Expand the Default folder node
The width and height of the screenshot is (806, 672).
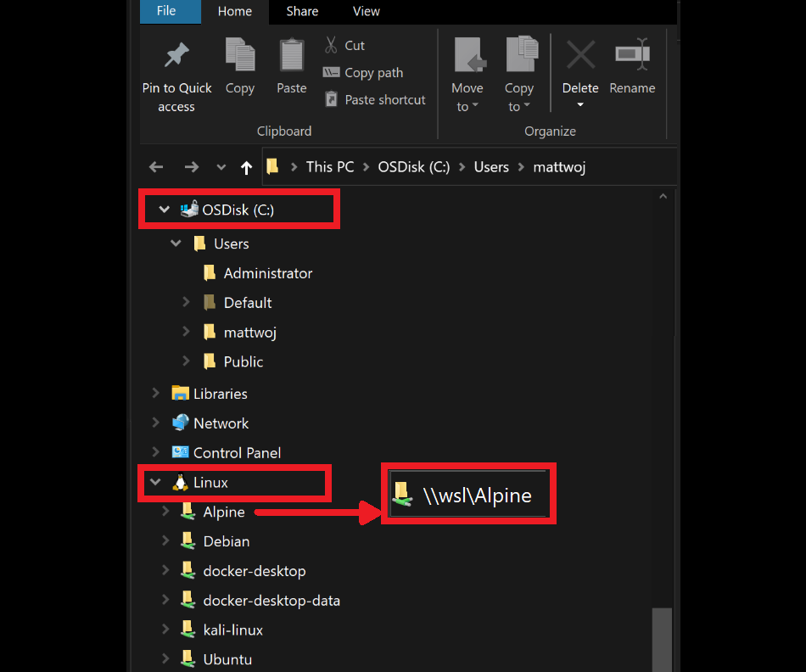tap(186, 302)
